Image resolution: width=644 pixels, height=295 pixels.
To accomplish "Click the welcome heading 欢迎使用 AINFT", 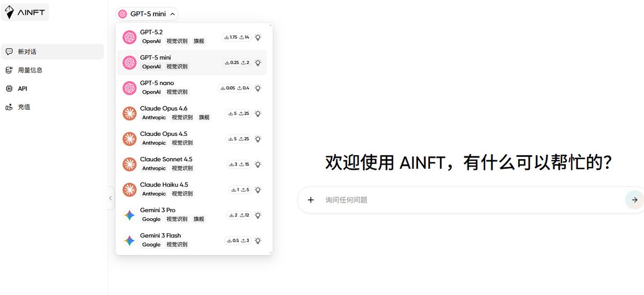I will [x=468, y=162].
